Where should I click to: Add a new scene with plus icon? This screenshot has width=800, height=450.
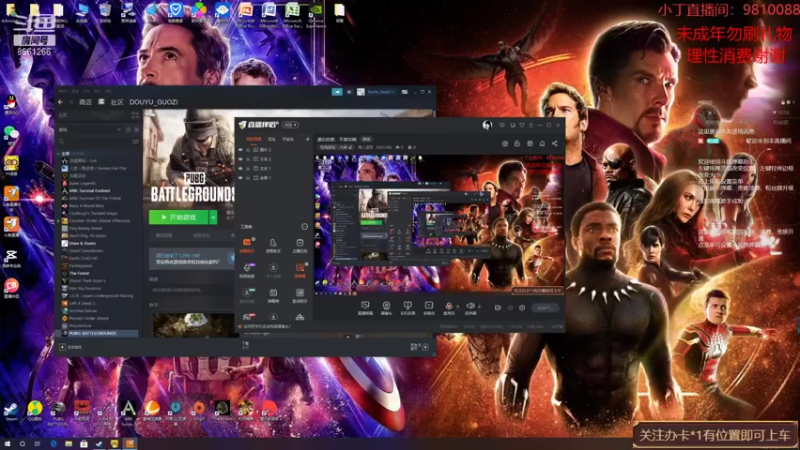[x=307, y=139]
